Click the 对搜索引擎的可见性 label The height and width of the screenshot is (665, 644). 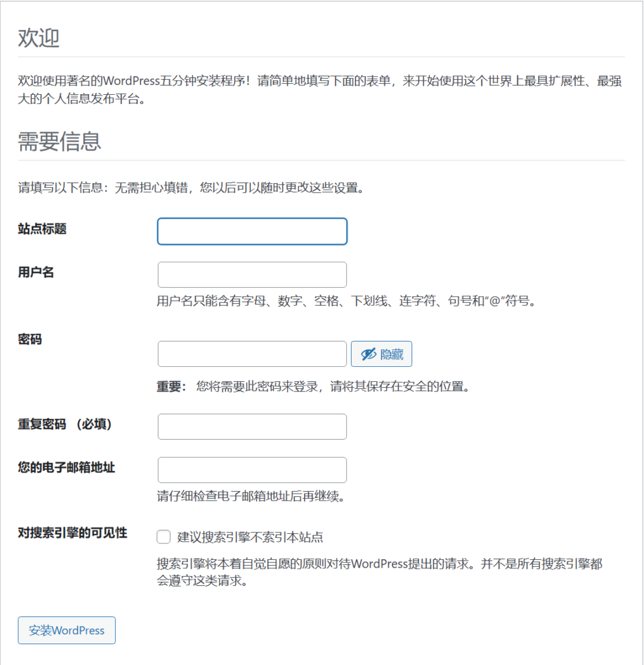[x=72, y=534]
